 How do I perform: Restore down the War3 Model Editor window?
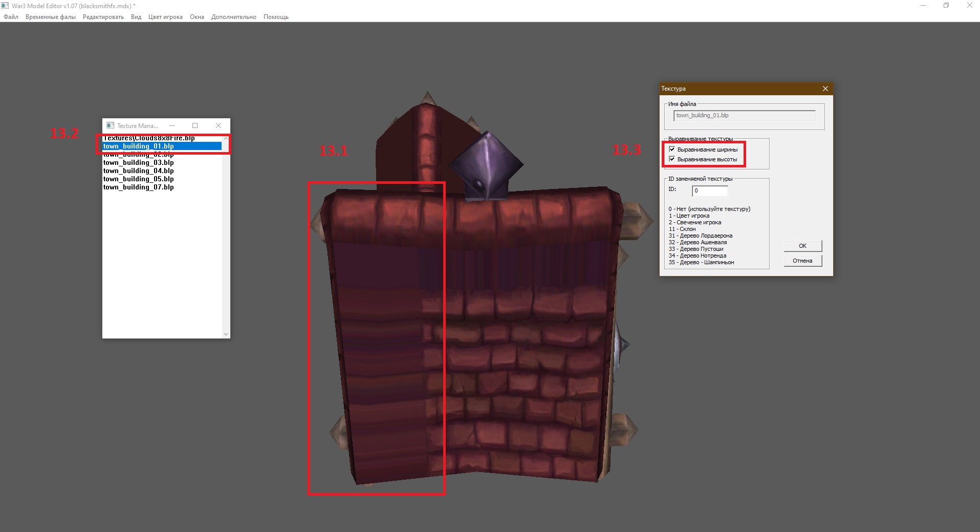click(x=946, y=6)
